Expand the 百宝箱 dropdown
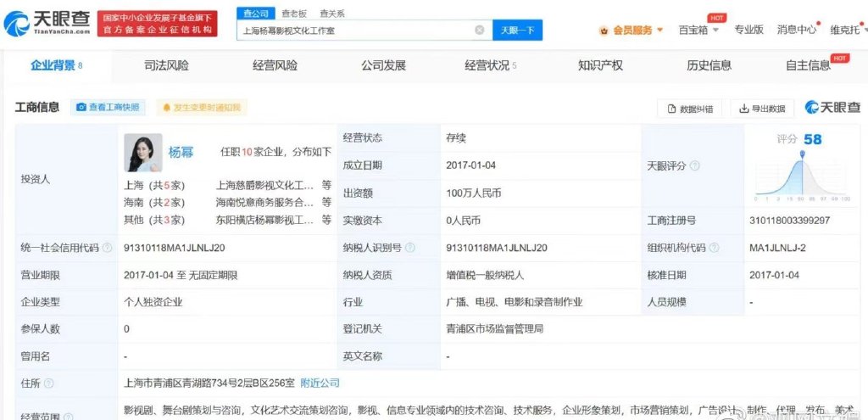 click(698, 31)
